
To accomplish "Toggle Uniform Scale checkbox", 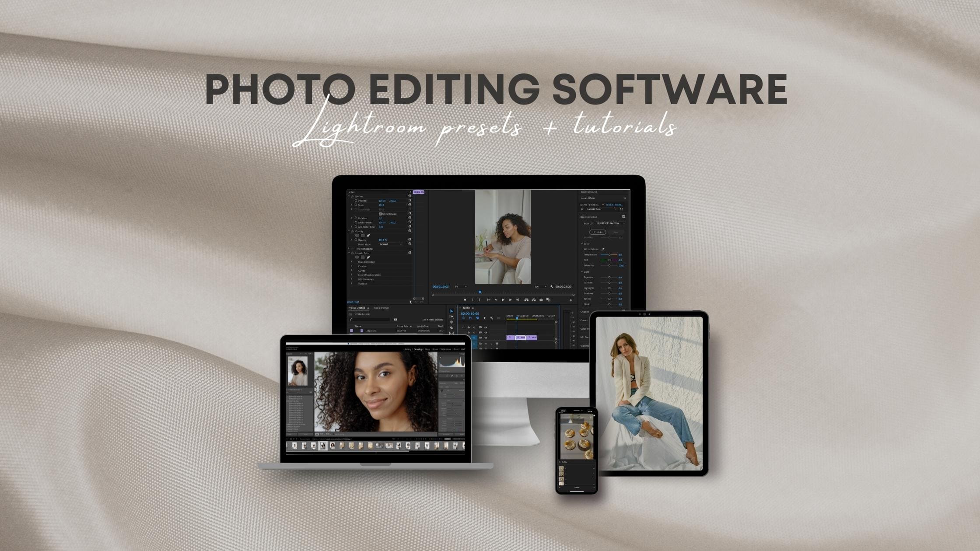I will (x=380, y=214).
